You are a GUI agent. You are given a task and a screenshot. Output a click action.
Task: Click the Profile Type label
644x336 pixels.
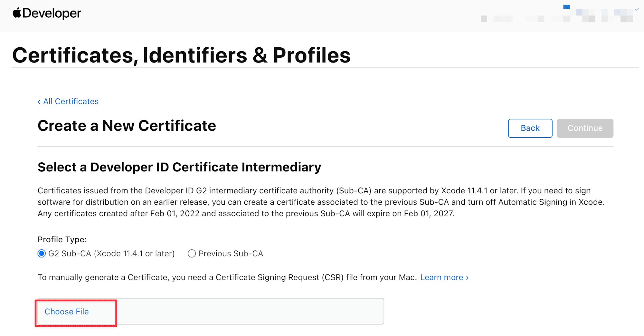62,240
